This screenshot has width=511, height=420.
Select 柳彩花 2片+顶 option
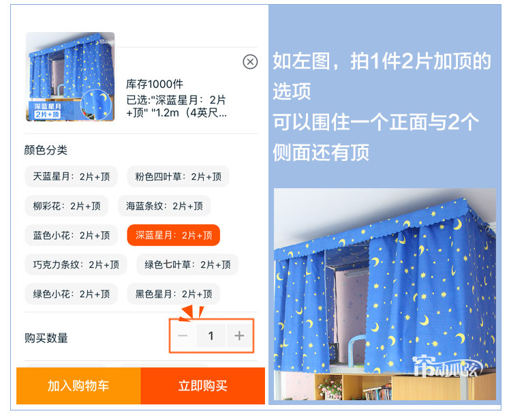[67, 206]
